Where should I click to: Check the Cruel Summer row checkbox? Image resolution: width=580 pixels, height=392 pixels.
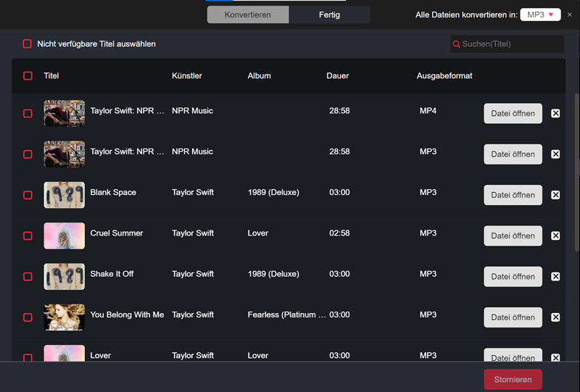coord(28,235)
